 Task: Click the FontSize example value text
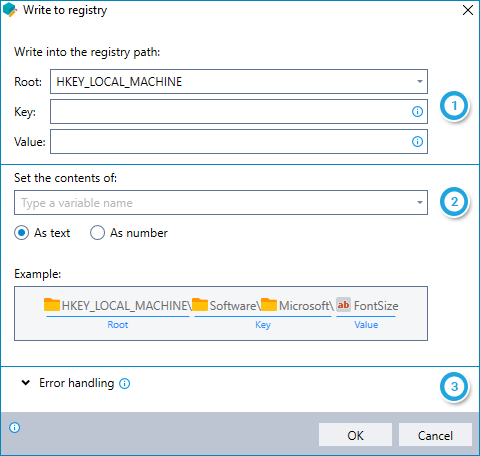376,306
